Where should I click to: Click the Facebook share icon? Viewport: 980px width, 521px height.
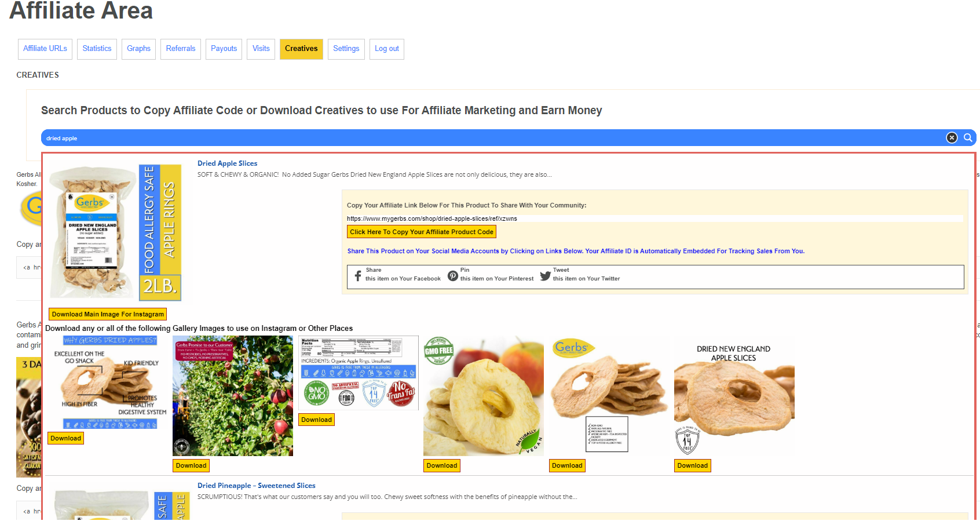(x=358, y=276)
